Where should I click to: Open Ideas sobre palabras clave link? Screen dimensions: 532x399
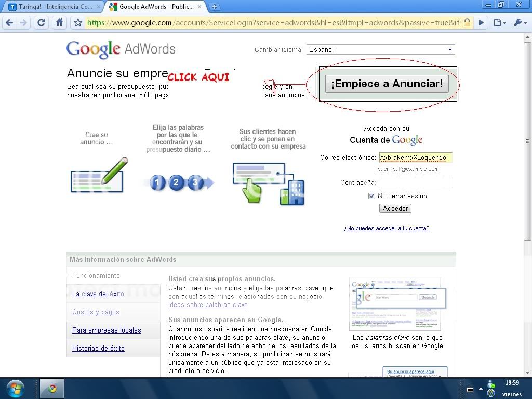tap(208, 304)
